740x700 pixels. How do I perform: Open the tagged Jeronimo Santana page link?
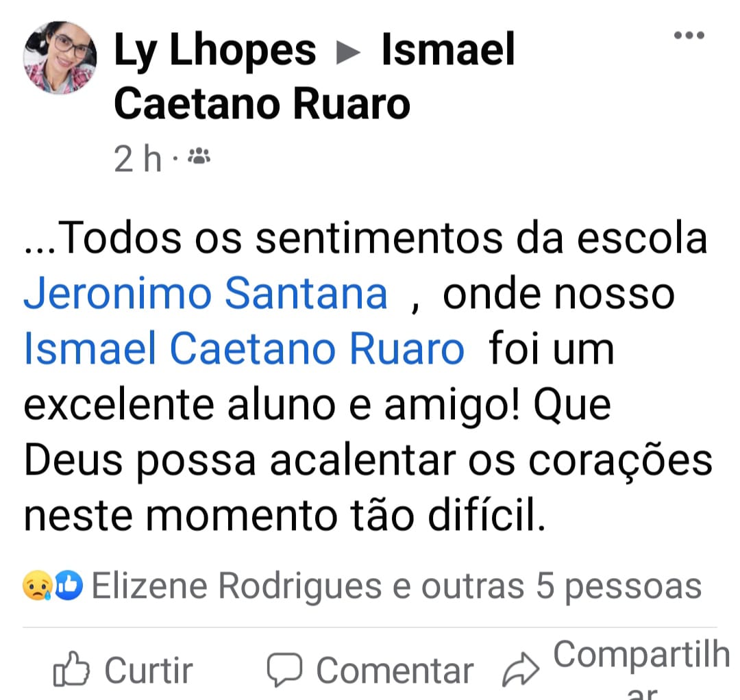coord(206,293)
